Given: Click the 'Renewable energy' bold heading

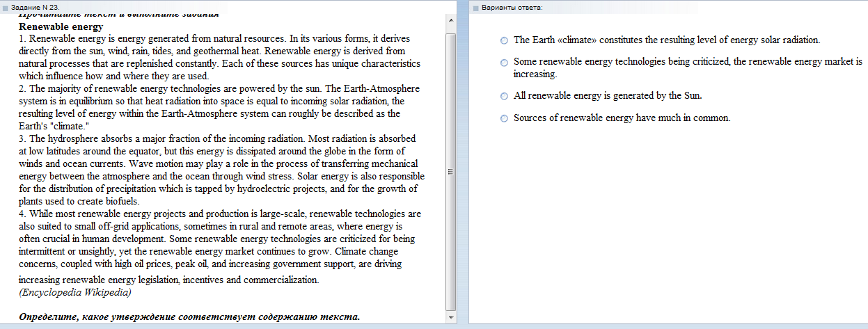Looking at the screenshot, I should [61, 26].
